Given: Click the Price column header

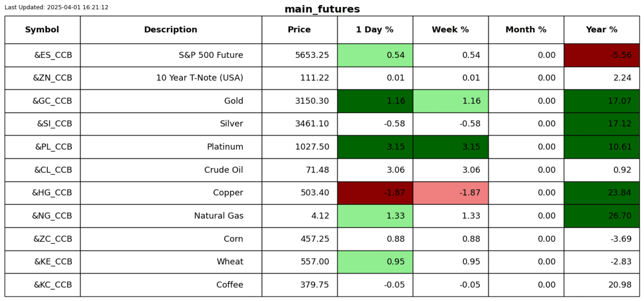Looking at the screenshot, I should tap(299, 30).
